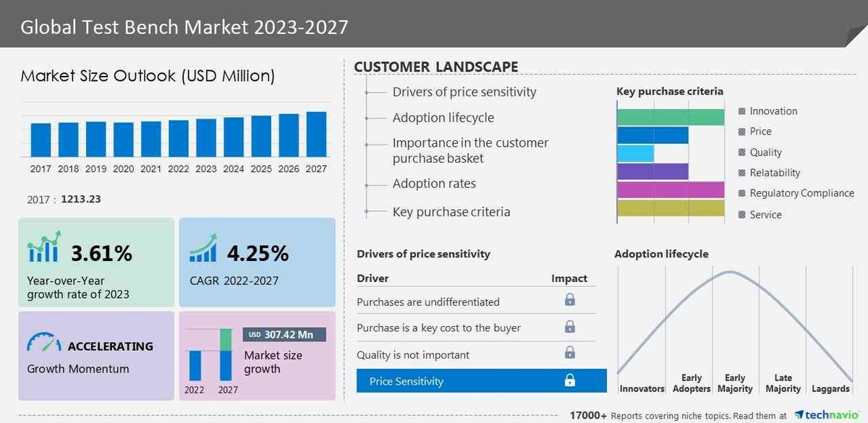The height and width of the screenshot is (423, 868).
Task: Click the 1213.23 value for 2017
Action: pos(81,199)
